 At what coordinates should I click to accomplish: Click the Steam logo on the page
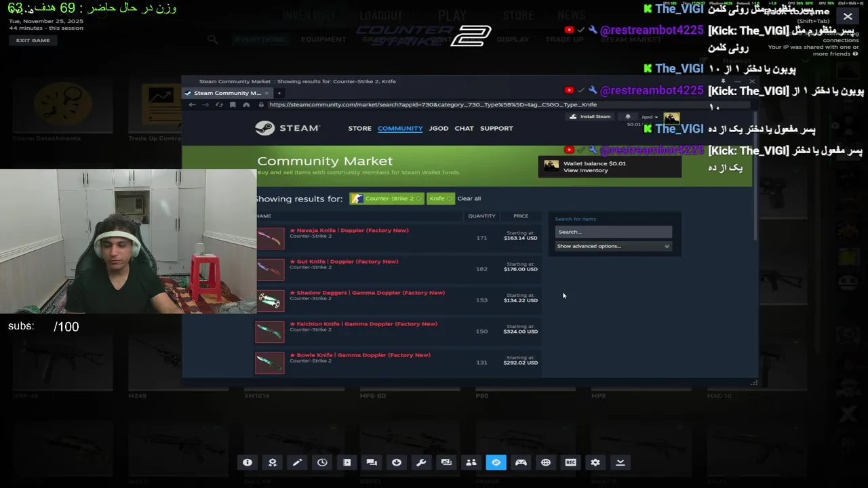point(288,128)
